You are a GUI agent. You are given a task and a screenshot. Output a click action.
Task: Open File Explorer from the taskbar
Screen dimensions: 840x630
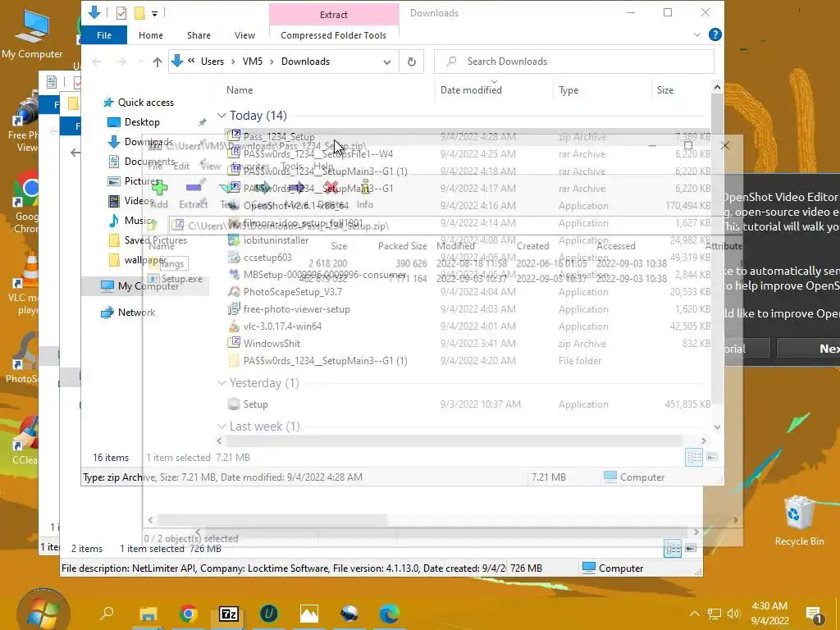148,614
